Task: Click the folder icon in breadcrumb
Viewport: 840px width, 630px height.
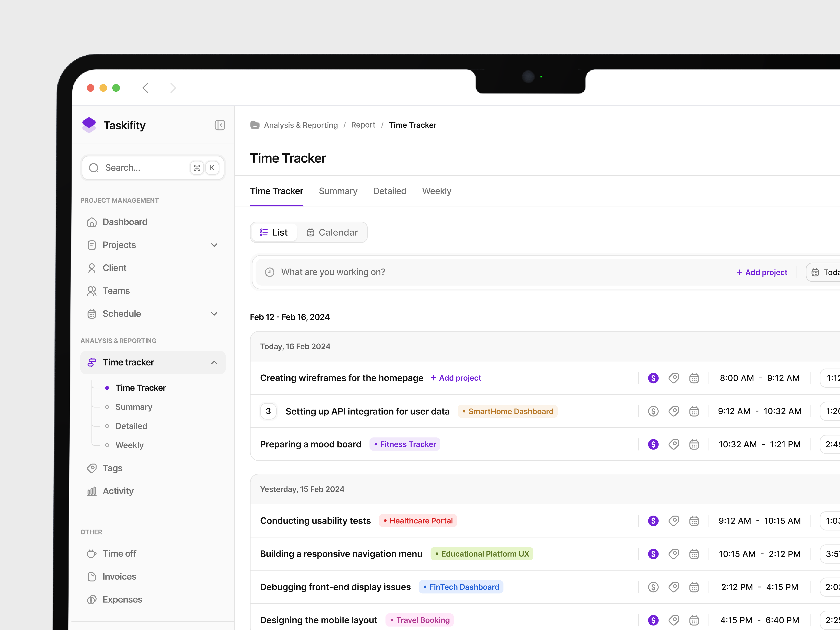Action: [x=255, y=125]
